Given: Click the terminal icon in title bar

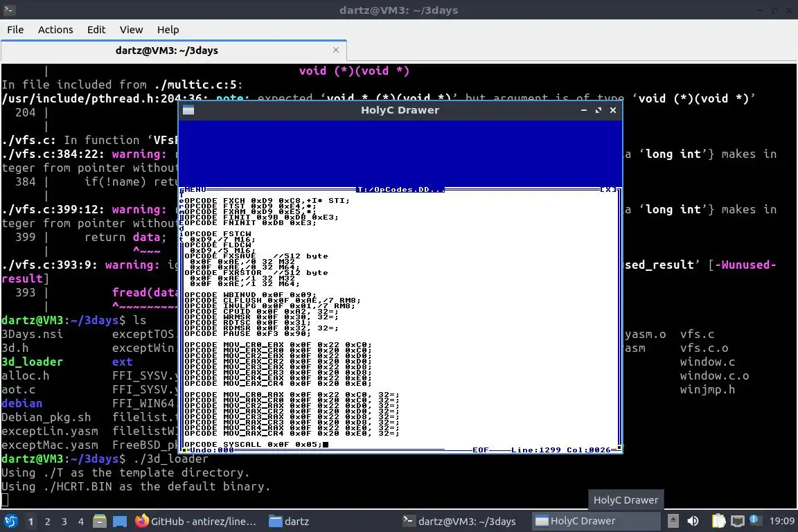Looking at the screenshot, I should pos(9,10).
